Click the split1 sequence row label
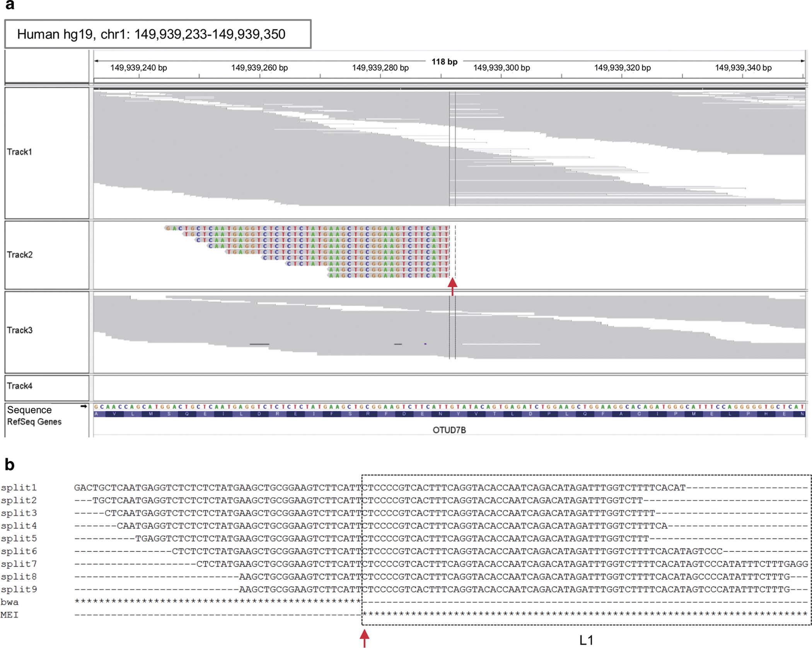Image resolution: width=812 pixels, height=648 pixels. pyautogui.click(x=19, y=487)
